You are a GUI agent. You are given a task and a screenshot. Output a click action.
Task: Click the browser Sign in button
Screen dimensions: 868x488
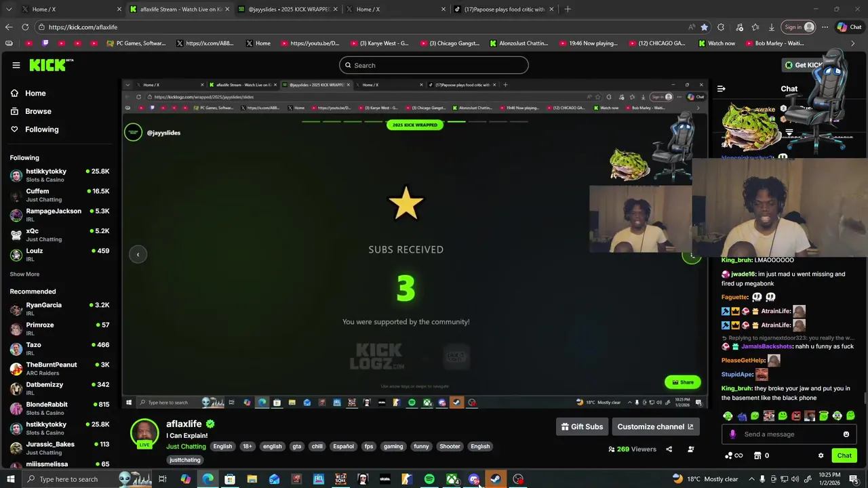[x=799, y=27]
